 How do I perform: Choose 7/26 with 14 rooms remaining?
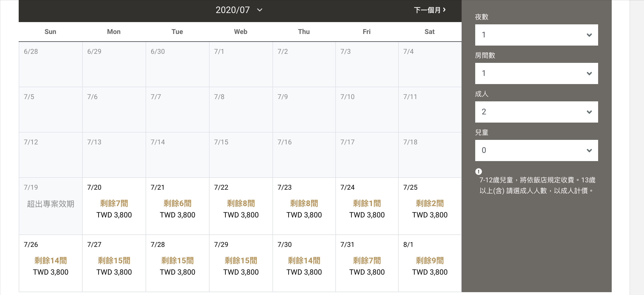[x=51, y=263]
